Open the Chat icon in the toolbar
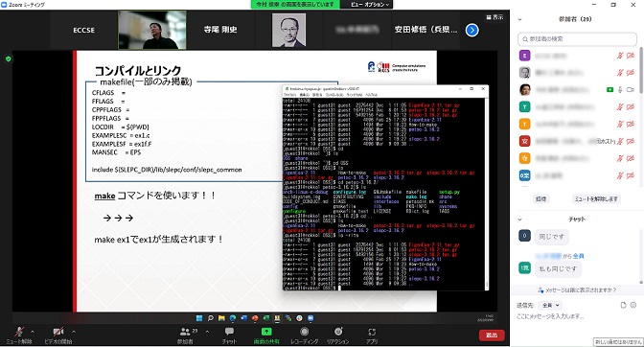 (229, 332)
